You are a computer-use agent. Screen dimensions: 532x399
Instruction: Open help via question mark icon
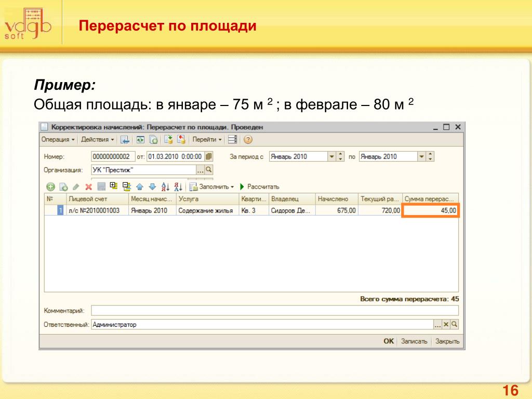[248, 139]
